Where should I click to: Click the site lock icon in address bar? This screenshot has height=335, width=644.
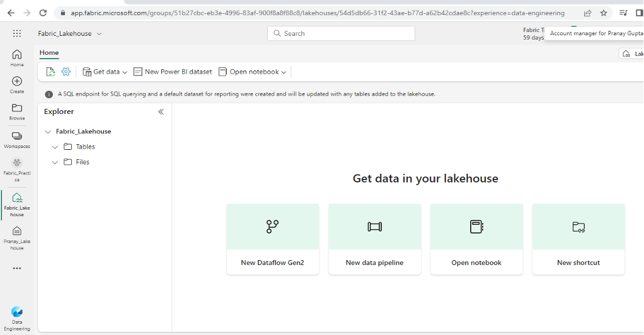click(x=63, y=13)
